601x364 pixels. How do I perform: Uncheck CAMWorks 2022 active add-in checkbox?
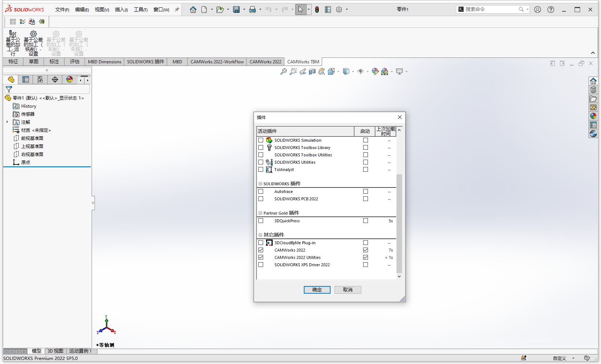261,250
